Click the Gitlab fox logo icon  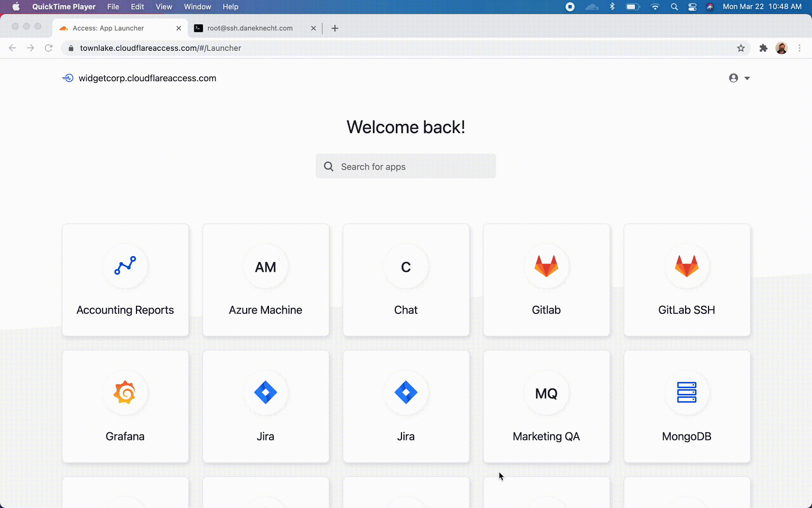tap(546, 266)
